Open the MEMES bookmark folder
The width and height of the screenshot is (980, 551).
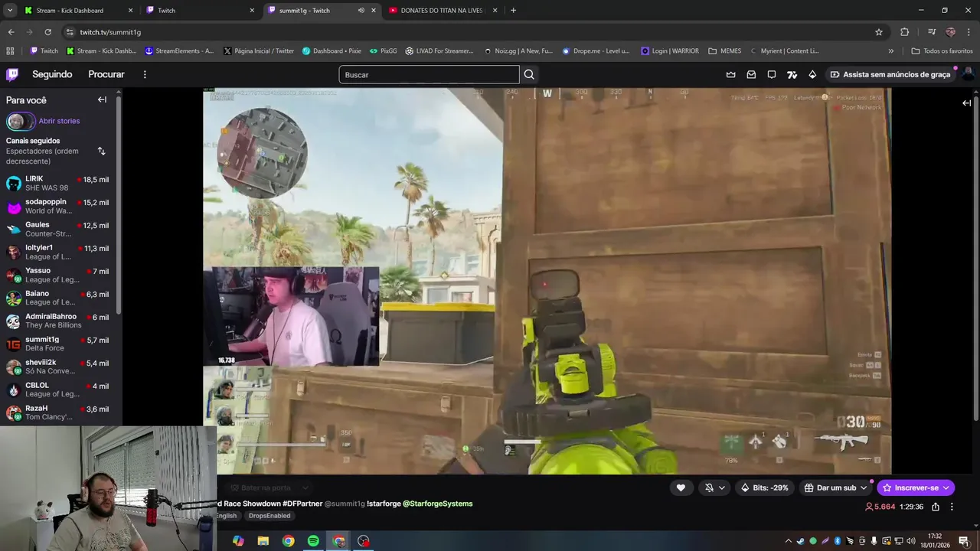(724, 51)
